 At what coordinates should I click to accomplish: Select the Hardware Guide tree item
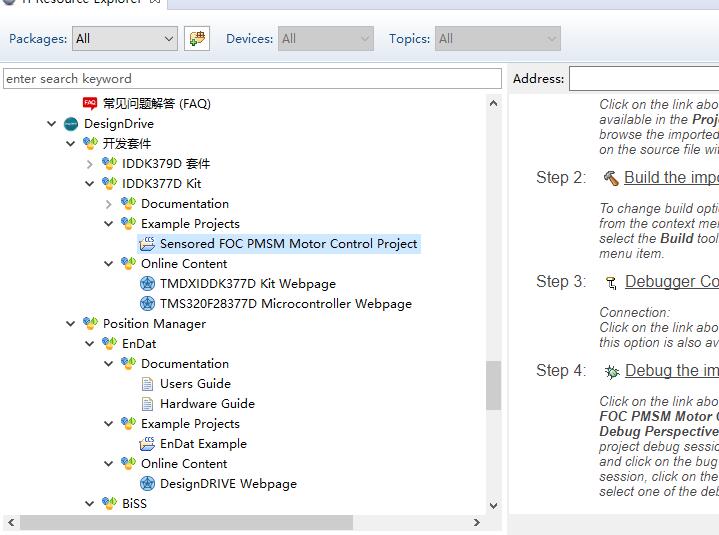(207, 404)
